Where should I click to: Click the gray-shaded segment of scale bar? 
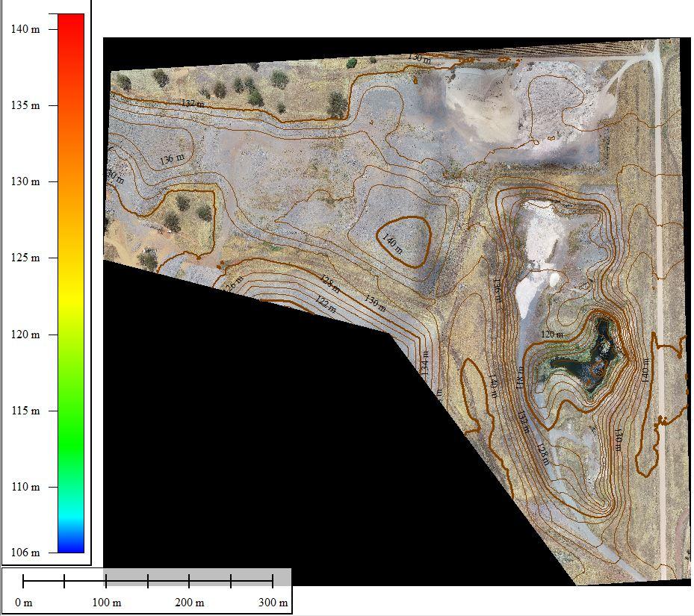point(197,576)
